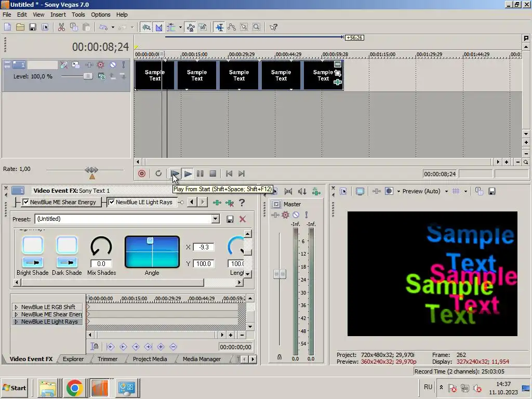Switch to the Project Media tab
Image resolution: width=532 pixels, height=399 pixels.
pos(150,359)
